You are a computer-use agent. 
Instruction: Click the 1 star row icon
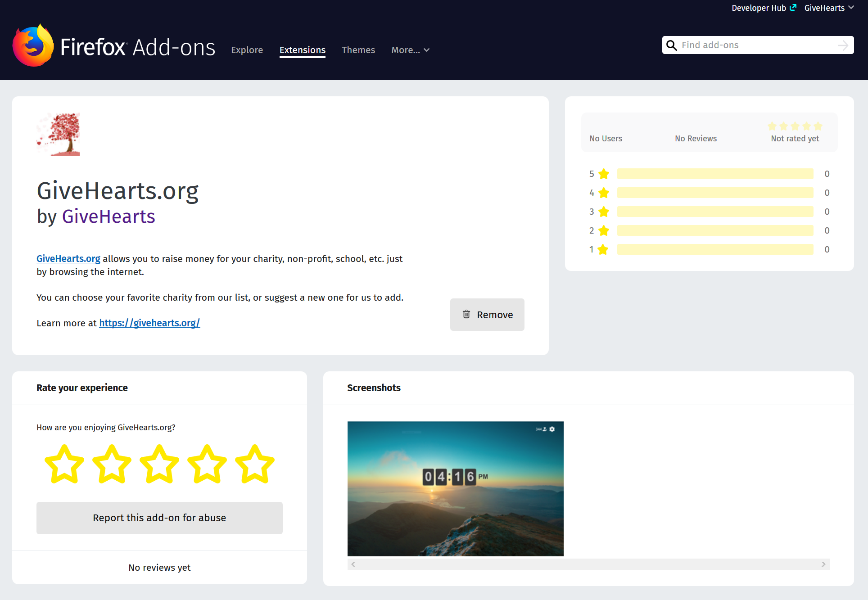click(603, 249)
